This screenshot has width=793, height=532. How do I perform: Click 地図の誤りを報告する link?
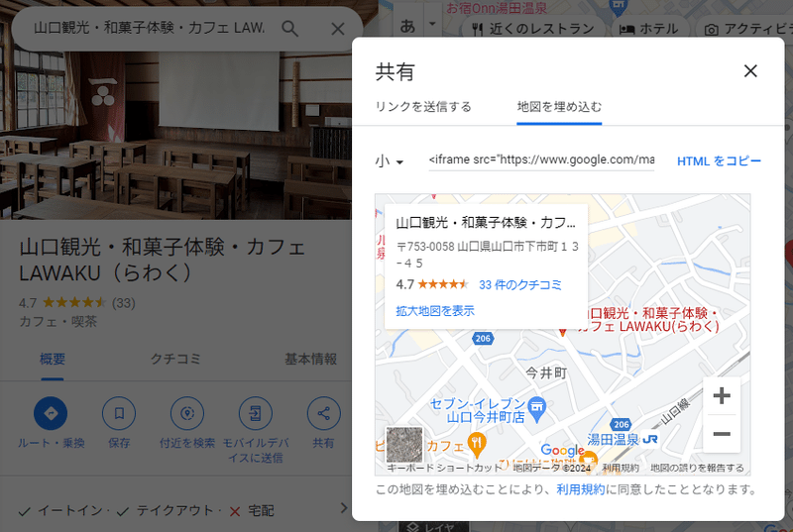(697, 468)
